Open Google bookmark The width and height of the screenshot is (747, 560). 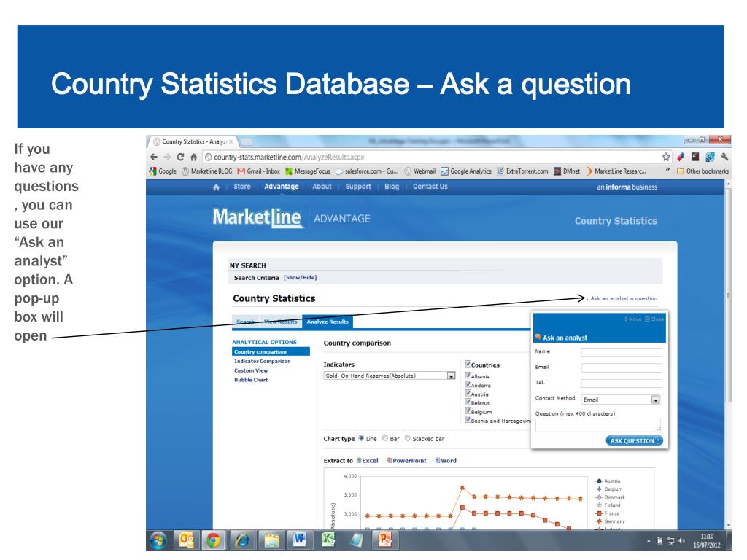click(163, 171)
